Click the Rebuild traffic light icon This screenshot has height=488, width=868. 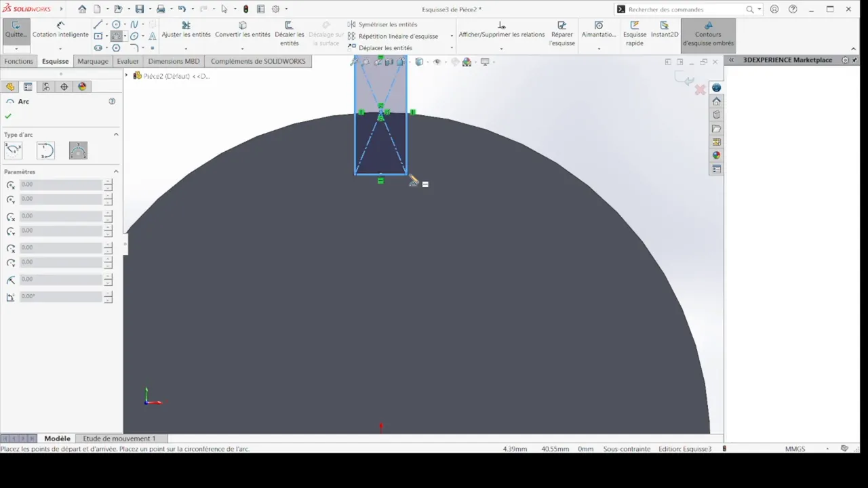245,9
